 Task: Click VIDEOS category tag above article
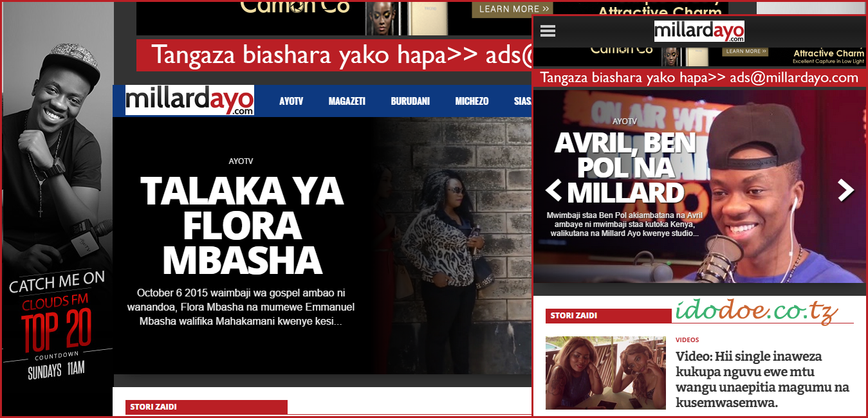pyautogui.click(x=687, y=340)
